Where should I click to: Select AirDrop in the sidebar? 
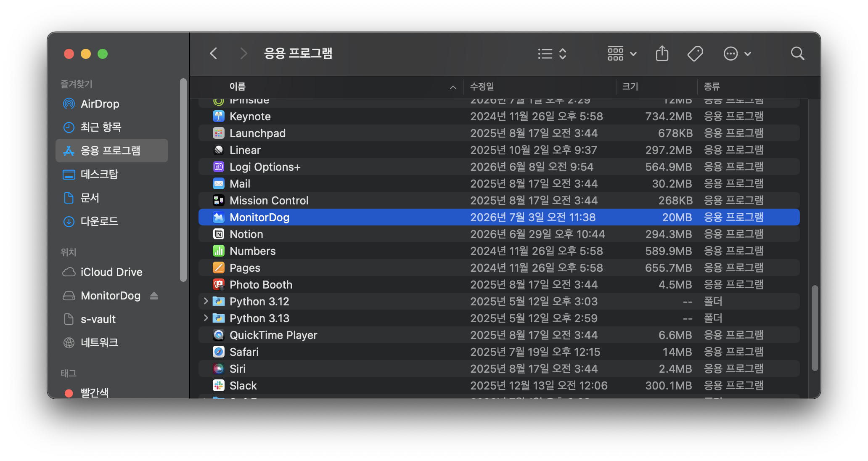pos(111,103)
